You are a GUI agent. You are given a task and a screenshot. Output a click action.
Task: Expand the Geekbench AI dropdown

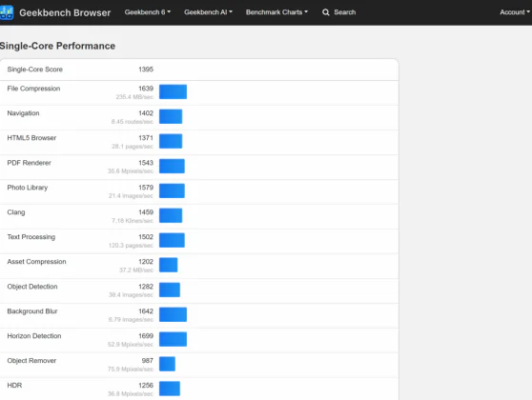pyautogui.click(x=208, y=12)
